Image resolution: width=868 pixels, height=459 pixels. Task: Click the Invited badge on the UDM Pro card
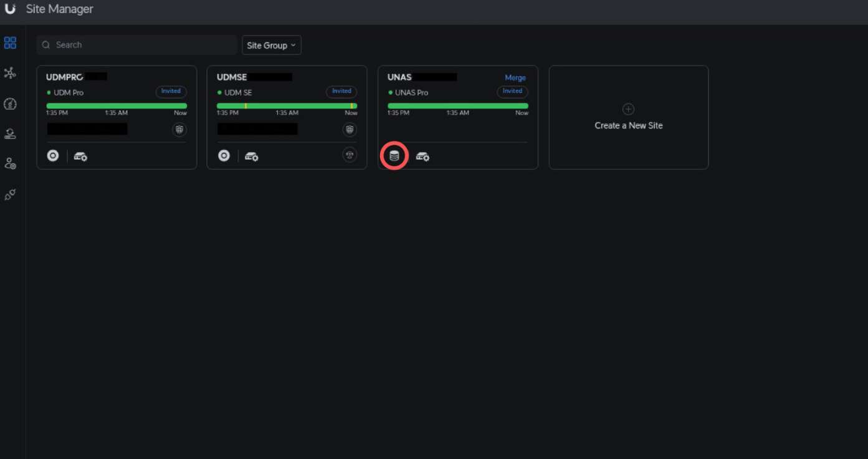click(x=171, y=92)
